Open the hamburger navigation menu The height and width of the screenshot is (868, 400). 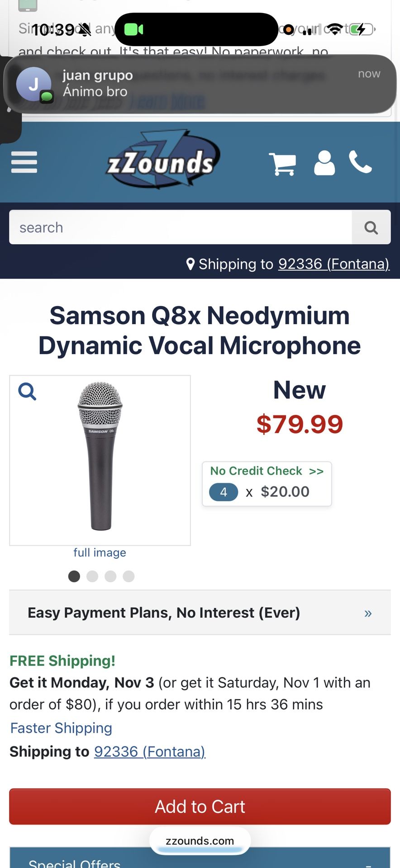[24, 162]
